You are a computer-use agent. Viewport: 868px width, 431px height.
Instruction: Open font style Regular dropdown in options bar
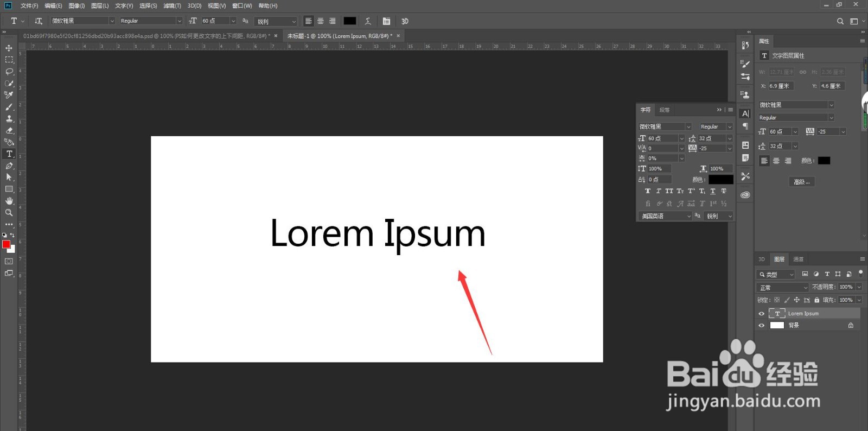(180, 21)
